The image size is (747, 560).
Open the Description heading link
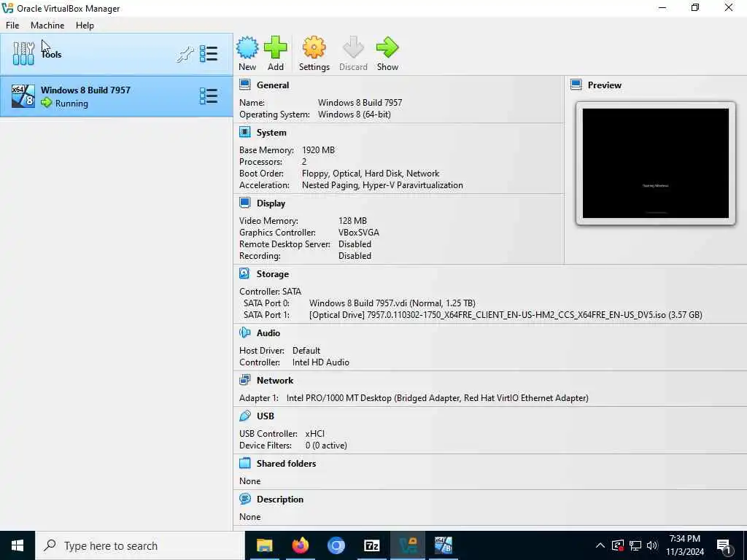pos(280,499)
